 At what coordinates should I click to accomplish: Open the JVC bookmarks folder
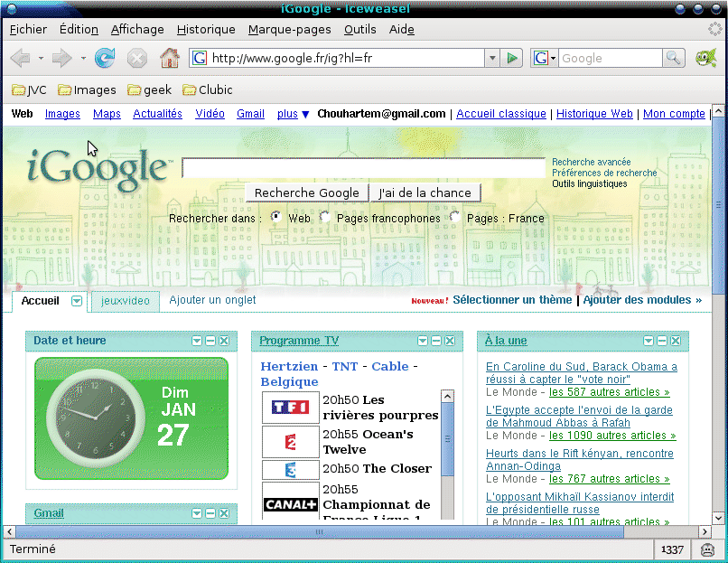click(29, 89)
